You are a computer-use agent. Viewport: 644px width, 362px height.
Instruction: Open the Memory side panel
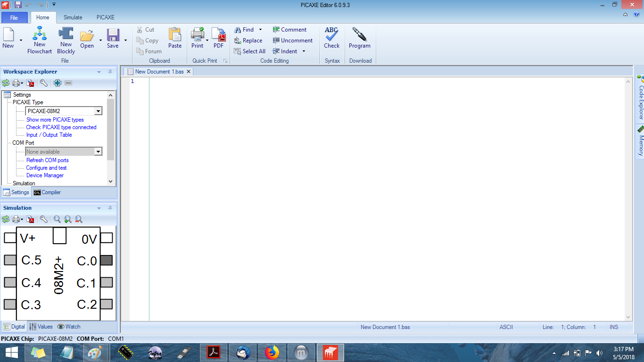[x=640, y=141]
